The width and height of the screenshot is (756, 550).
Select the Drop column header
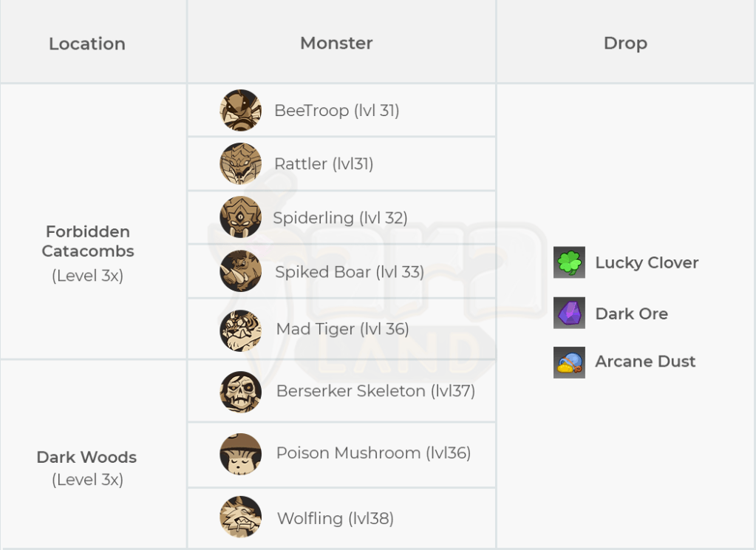pos(625,43)
